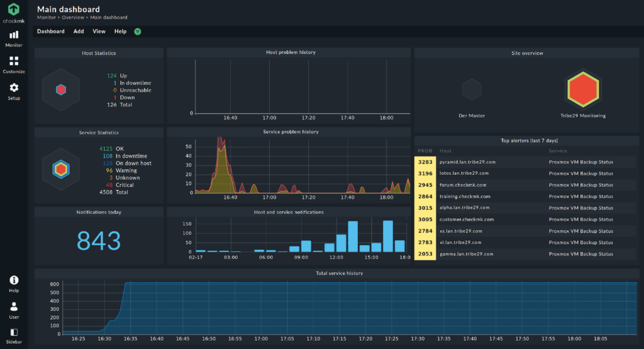Image resolution: width=644 pixels, height=349 pixels.
Task: Click the Checkmk logo icon
Action: (x=14, y=9)
